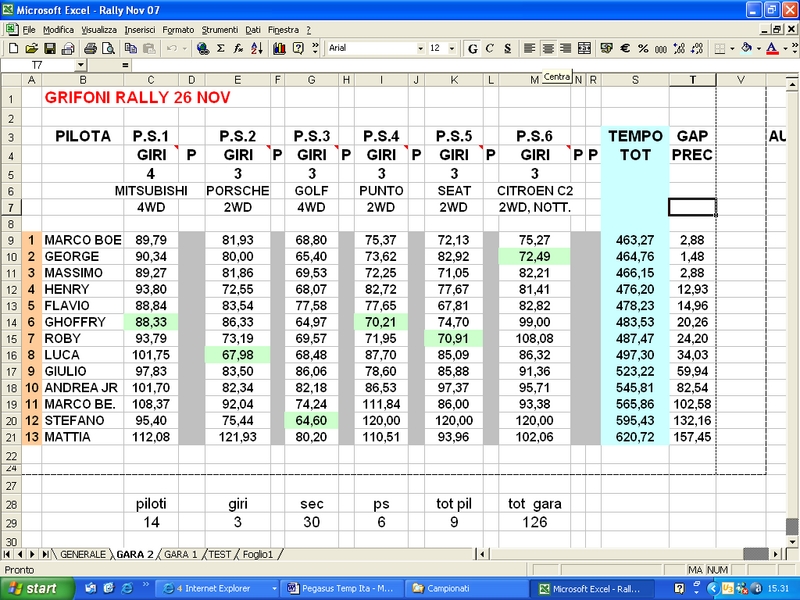Image resolution: width=800 pixels, height=600 pixels.
Task: Apply thousands separator style
Action: point(661,48)
